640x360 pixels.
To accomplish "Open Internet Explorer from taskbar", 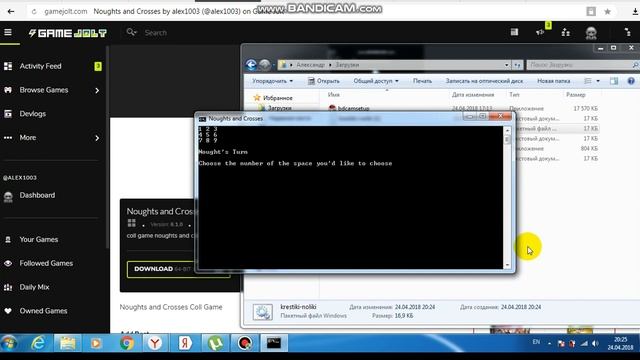I will pos(39,343).
